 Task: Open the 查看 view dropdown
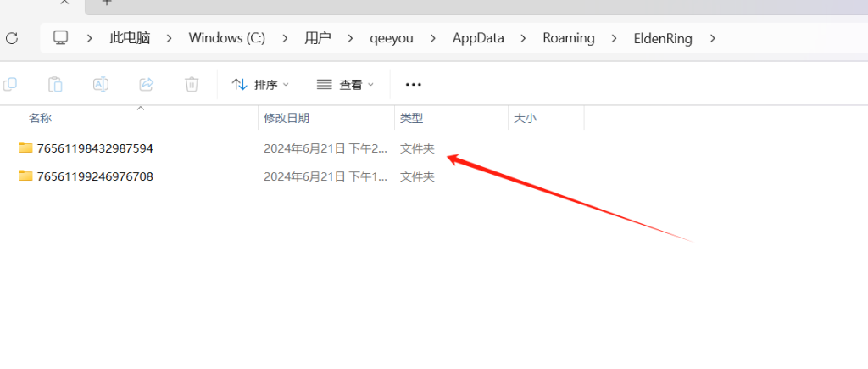(x=345, y=84)
